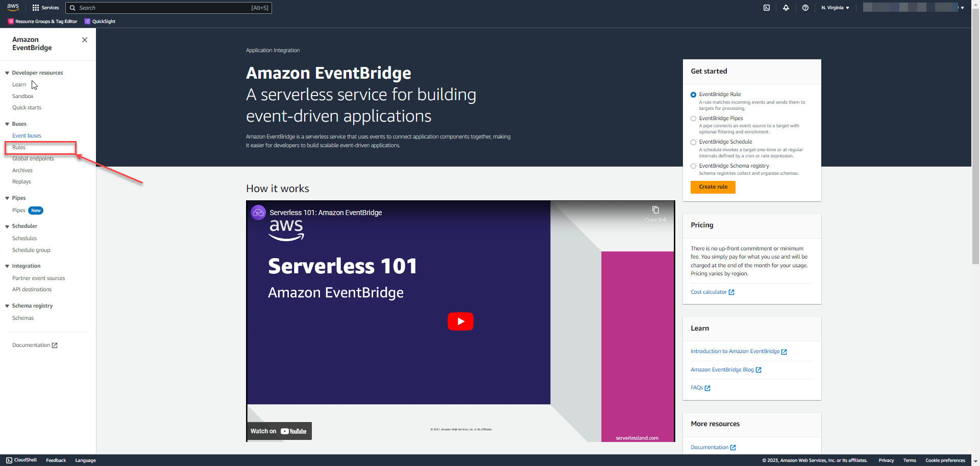Open the notifications bell icon
The width and height of the screenshot is (980, 466).
[x=786, y=8]
